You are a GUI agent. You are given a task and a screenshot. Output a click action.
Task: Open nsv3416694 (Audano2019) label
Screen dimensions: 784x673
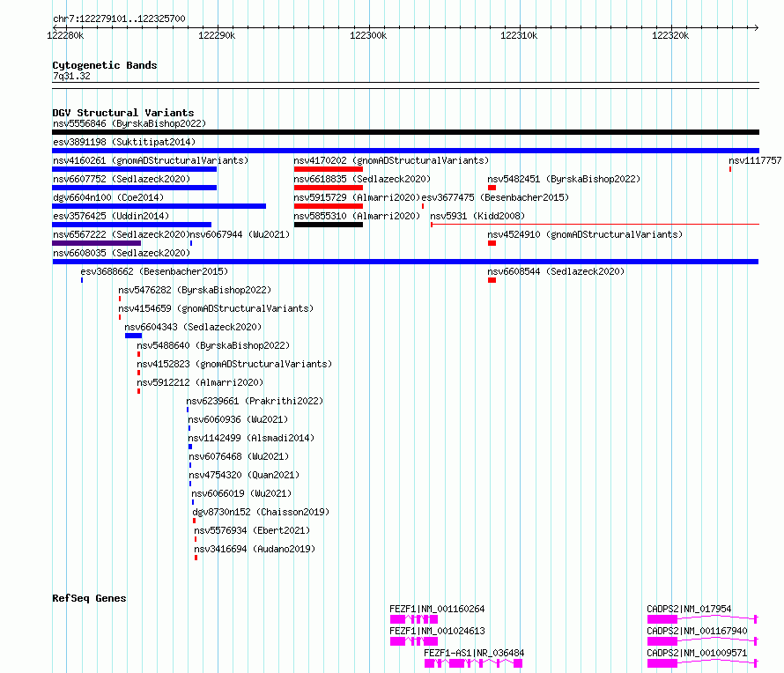pos(255,549)
